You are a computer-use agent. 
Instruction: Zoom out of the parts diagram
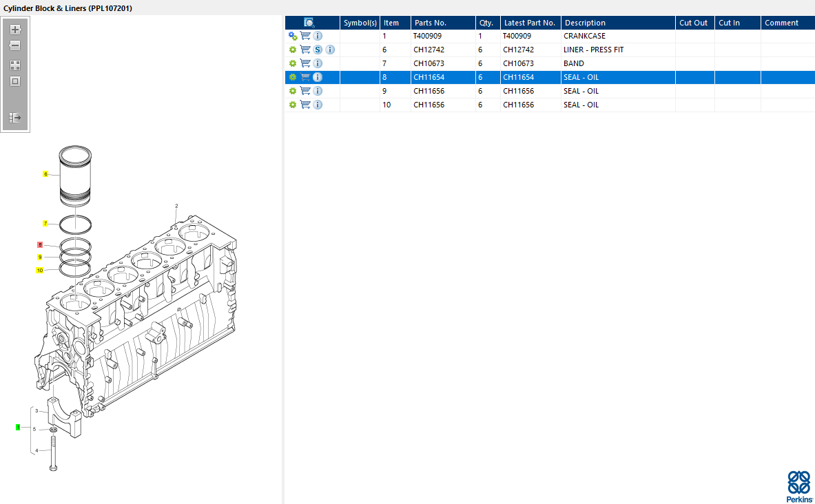click(15, 45)
